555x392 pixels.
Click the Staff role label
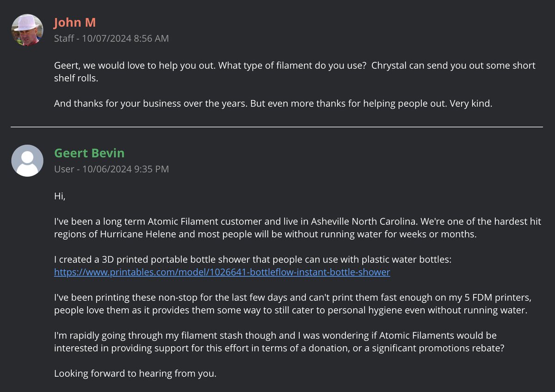[64, 38]
